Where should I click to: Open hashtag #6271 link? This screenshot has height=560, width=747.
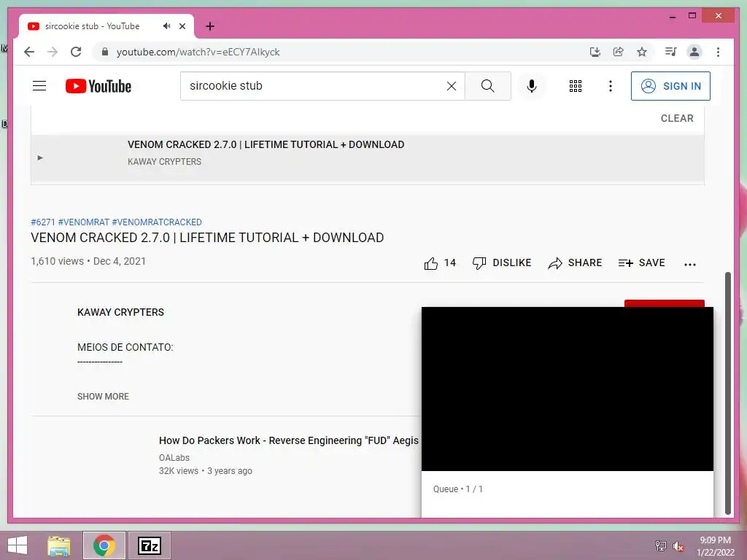click(x=43, y=222)
